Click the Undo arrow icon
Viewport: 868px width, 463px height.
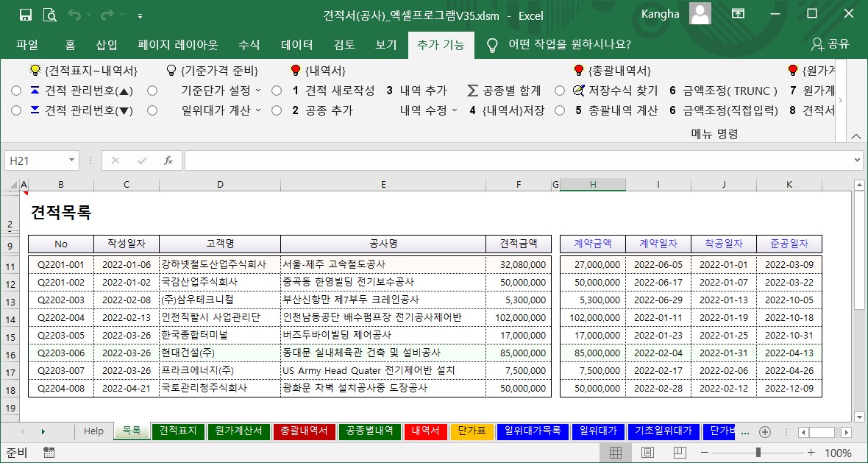(75, 15)
